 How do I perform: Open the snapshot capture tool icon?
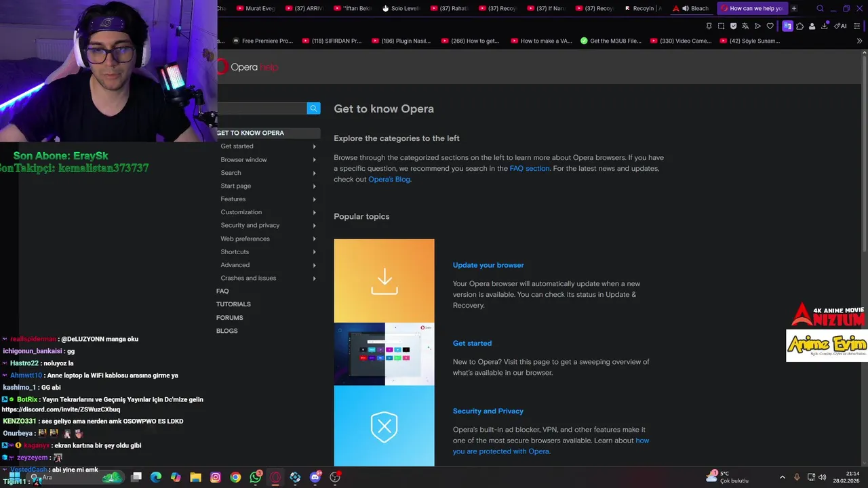[721, 26]
